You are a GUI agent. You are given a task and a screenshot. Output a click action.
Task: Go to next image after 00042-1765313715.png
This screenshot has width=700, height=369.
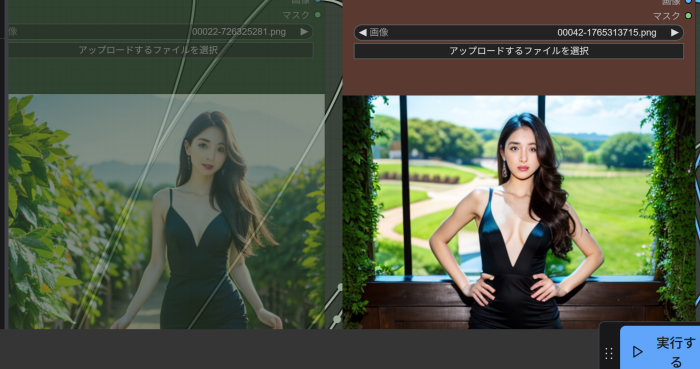tap(675, 33)
